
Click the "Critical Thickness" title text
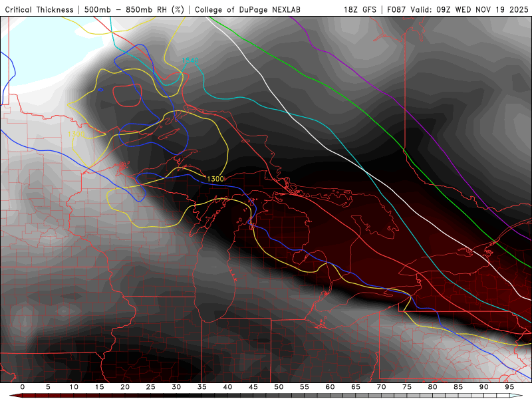pyautogui.click(x=39, y=9)
